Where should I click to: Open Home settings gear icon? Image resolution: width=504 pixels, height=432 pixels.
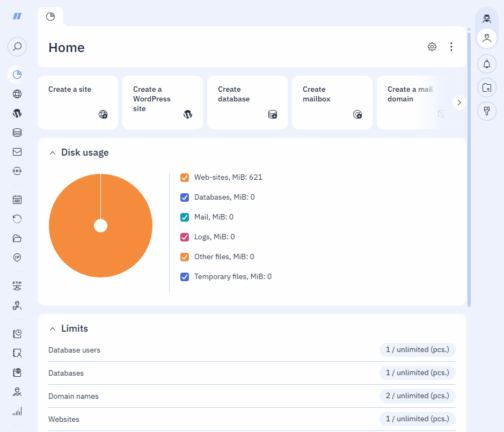pyautogui.click(x=432, y=47)
